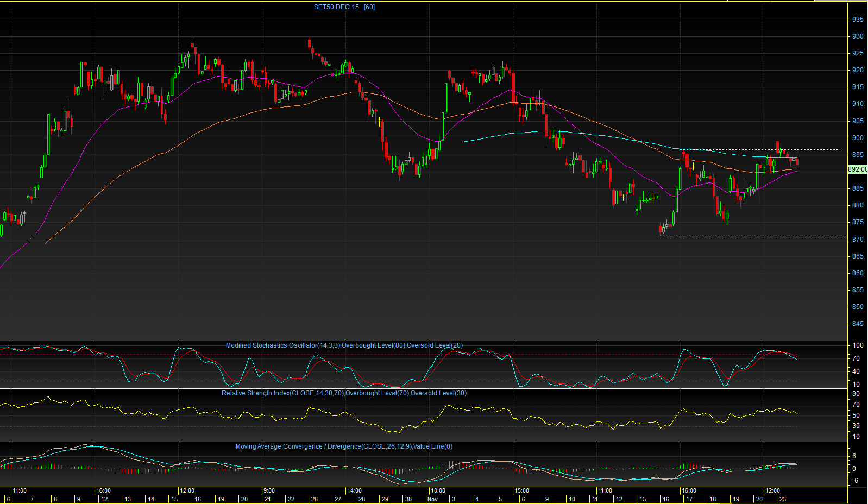Click the Moving Average Convergence / Divergence label
The image size is (868, 504).
pyautogui.click(x=344, y=446)
